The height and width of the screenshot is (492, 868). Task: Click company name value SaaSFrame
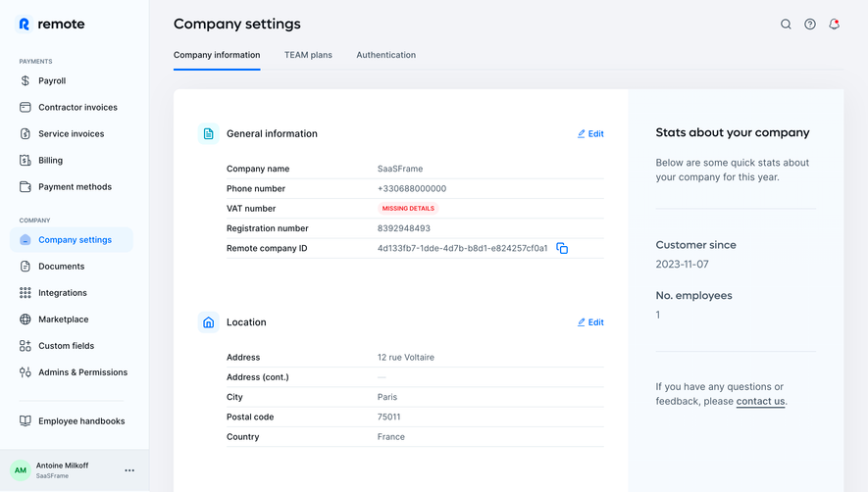(x=400, y=169)
